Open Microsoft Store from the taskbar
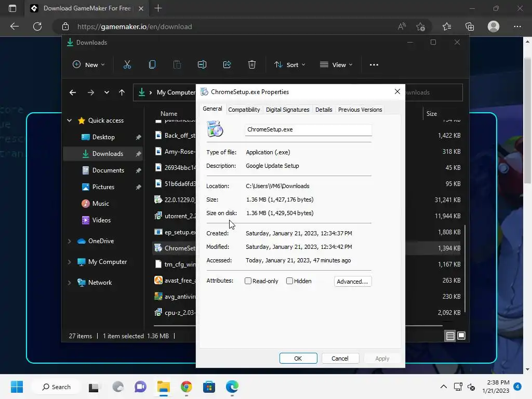The height and width of the screenshot is (399, 532). [x=209, y=387]
